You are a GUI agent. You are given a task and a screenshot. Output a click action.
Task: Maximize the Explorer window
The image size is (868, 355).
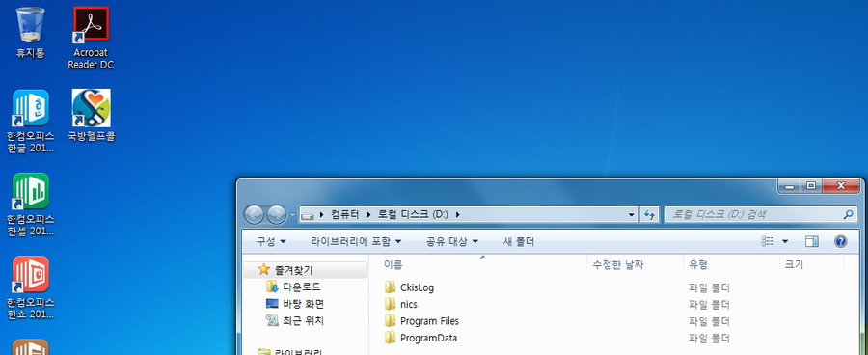click(811, 186)
